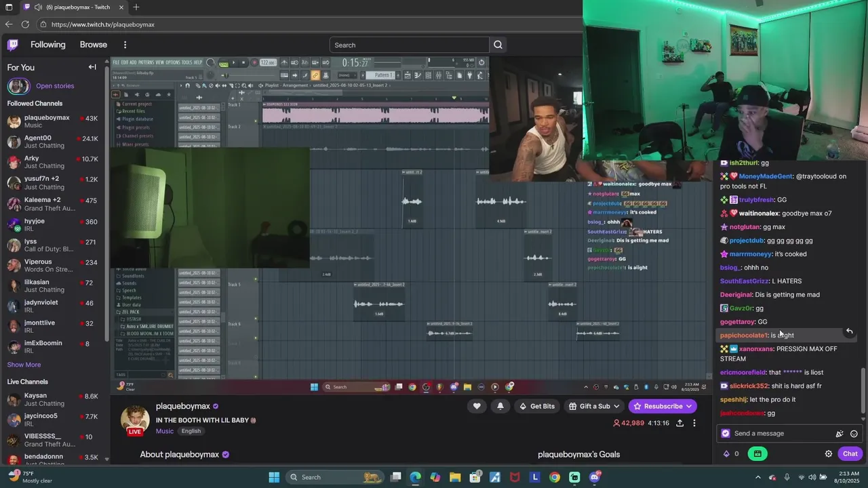Image resolution: width=868 pixels, height=488 pixels.
Task: Share the stream via the share icon
Action: pos(679,423)
